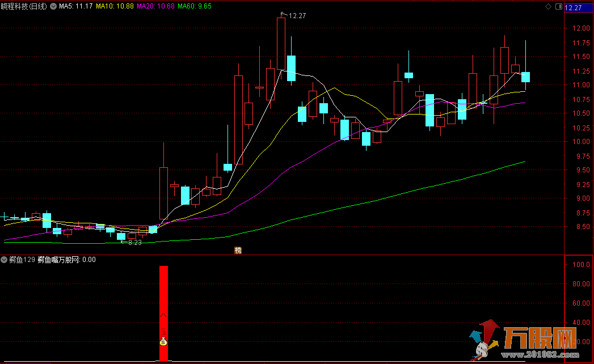The width and height of the screenshot is (594, 364).
Task: Click the MA20: 10.68 label
Action: pyautogui.click(x=155, y=6)
